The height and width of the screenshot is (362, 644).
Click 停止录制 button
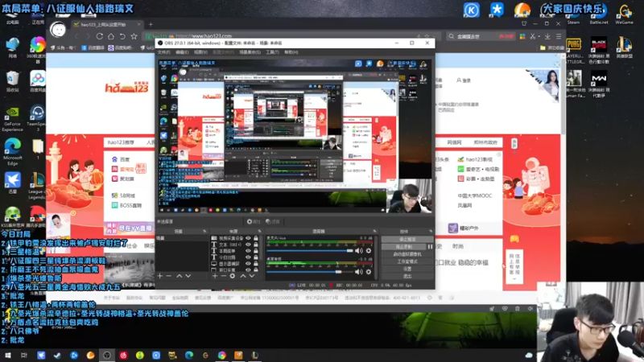tap(404, 247)
